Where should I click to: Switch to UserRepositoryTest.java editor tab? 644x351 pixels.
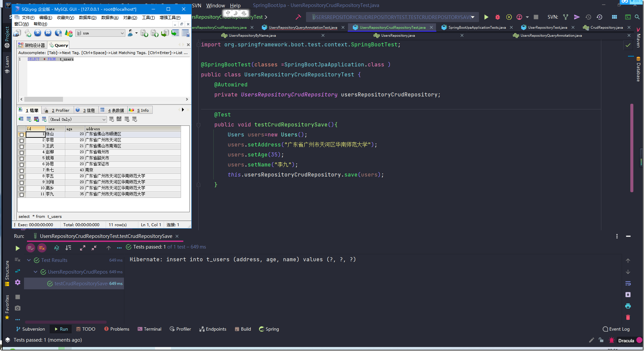pos(548,27)
